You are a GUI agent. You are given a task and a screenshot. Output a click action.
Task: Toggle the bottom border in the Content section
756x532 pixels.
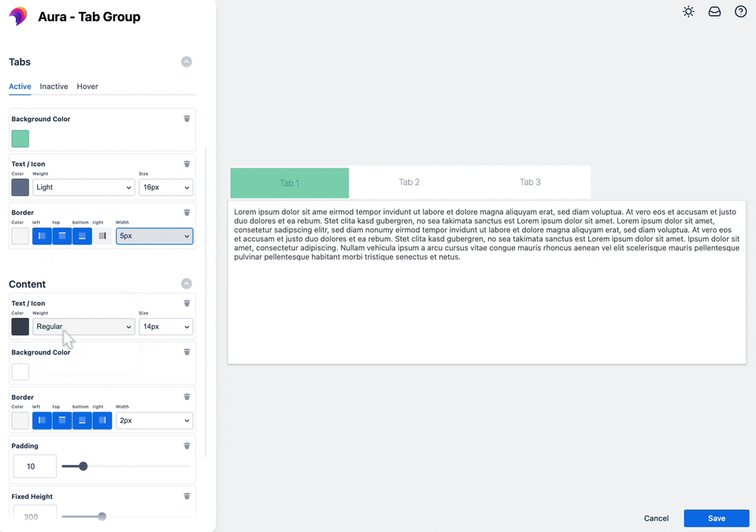[x=82, y=419]
